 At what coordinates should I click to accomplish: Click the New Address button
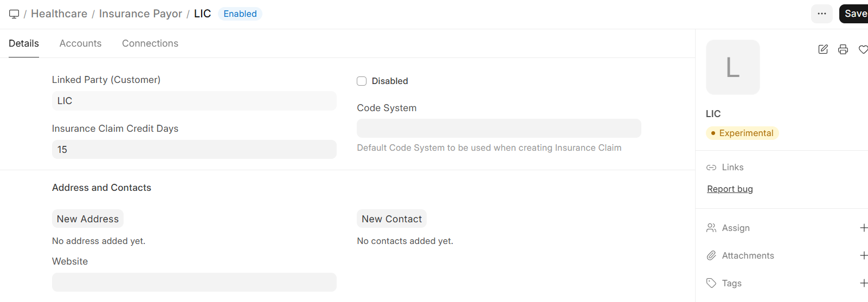pyautogui.click(x=88, y=219)
